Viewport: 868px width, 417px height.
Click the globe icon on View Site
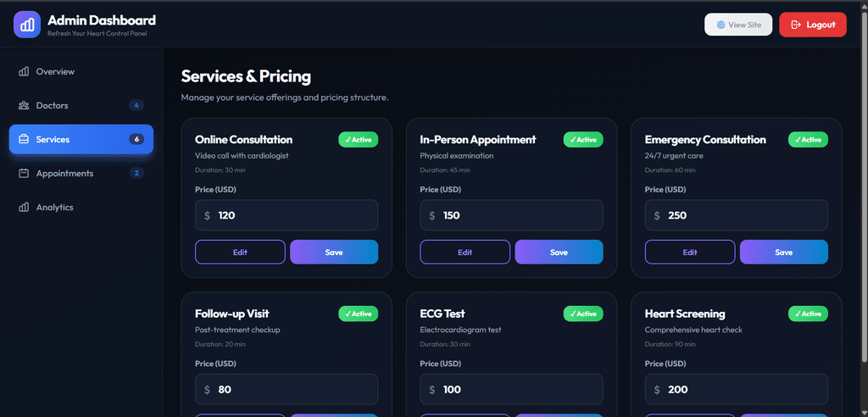coord(721,25)
